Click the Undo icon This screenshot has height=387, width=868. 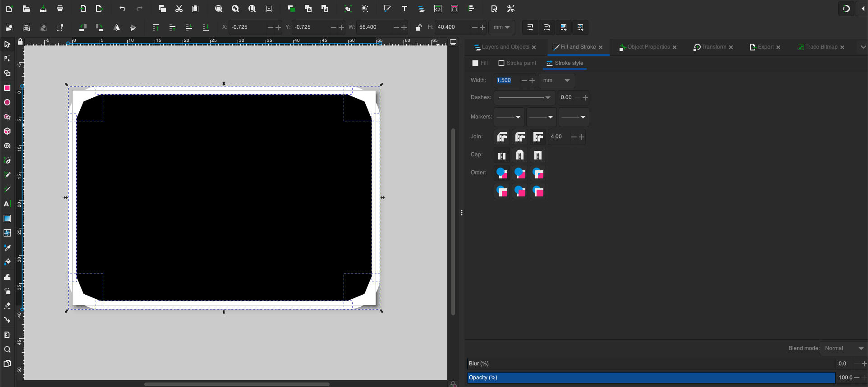(x=122, y=9)
